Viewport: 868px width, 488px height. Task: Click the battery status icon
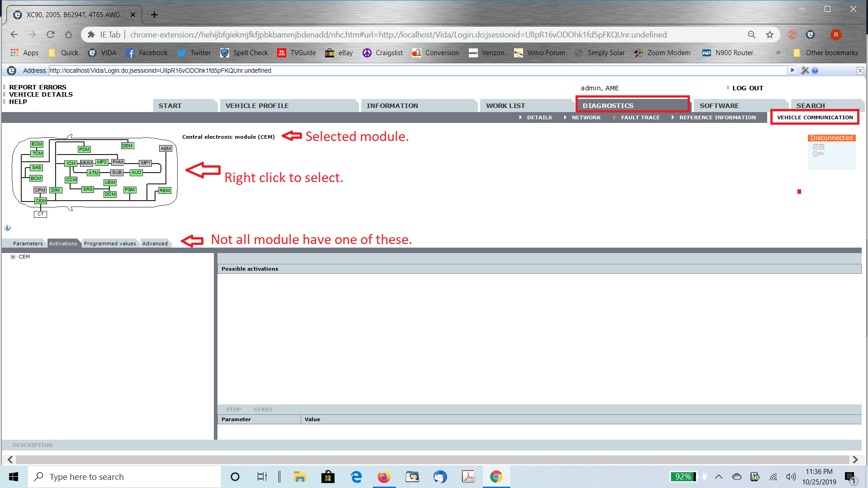click(818, 146)
